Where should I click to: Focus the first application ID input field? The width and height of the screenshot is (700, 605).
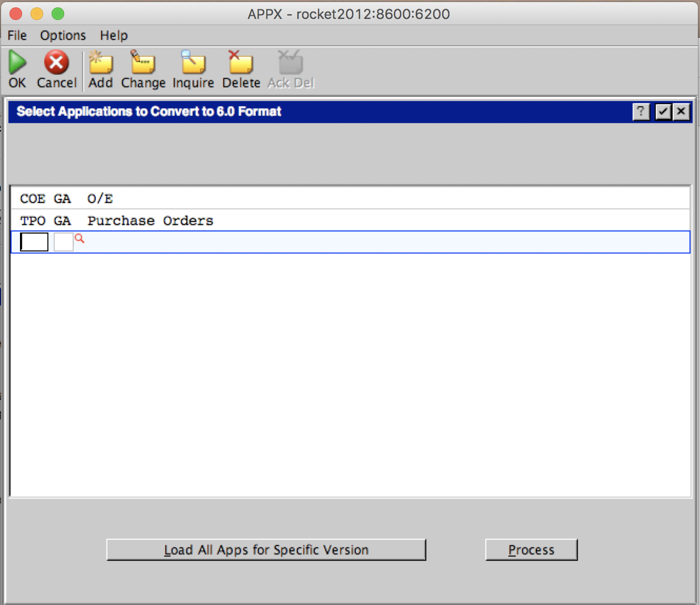pos(34,242)
